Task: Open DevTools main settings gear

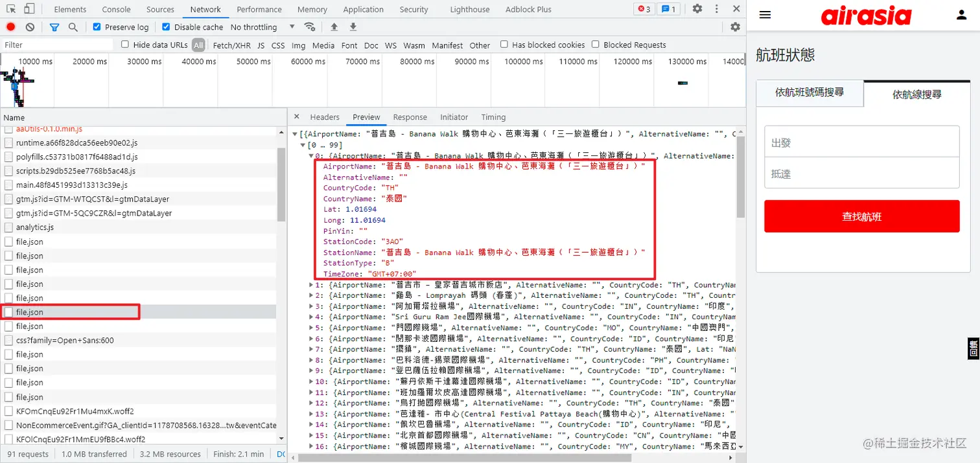Action: tap(697, 9)
